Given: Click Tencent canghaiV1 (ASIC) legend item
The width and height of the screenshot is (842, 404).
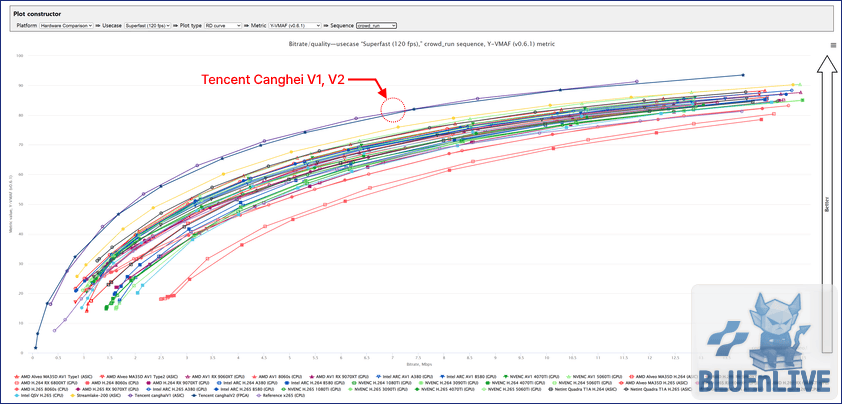Looking at the screenshot, I should pos(156,395).
